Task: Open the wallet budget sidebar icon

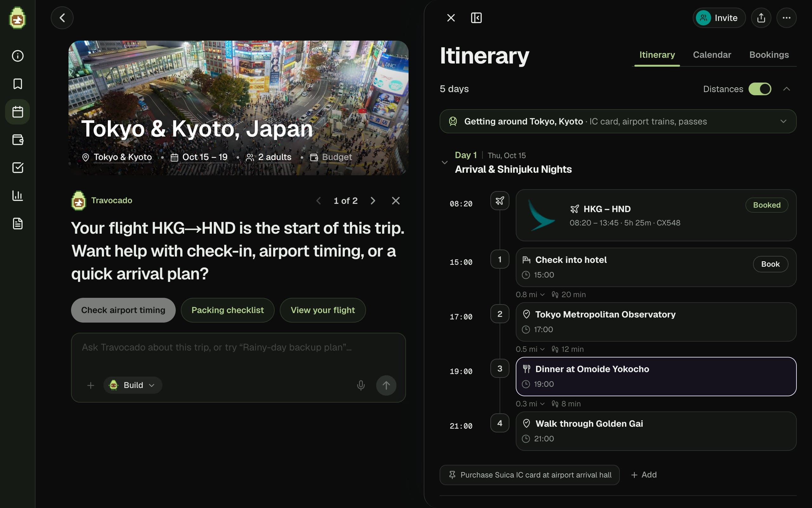Action: [x=17, y=139]
